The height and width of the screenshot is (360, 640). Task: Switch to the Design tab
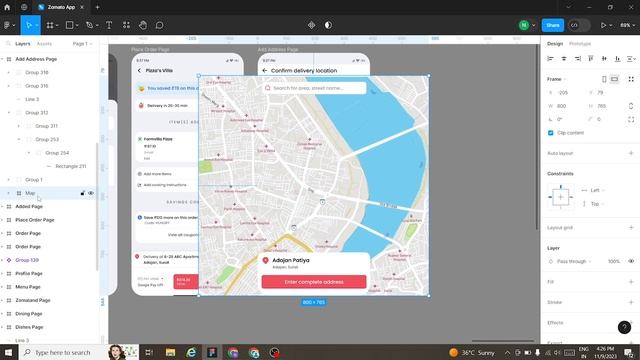coord(555,44)
